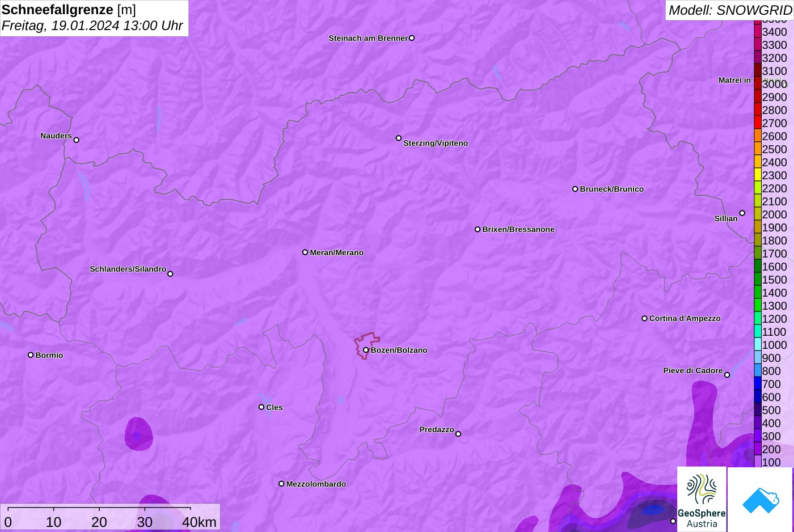Click the Sterzing/Vipiteno marker dot
The image size is (794, 532).
pos(399,138)
